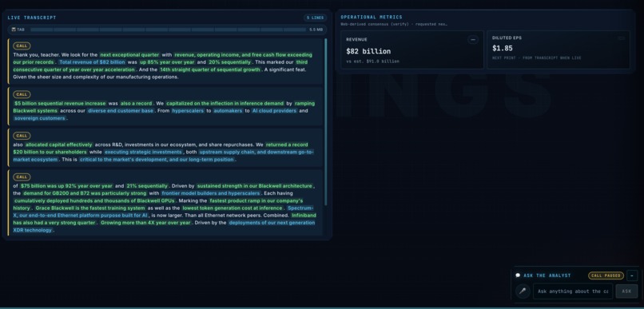
Task: Click highlighted phrase 'capitalized on the inflection in inference demand'
Action: coord(225,104)
